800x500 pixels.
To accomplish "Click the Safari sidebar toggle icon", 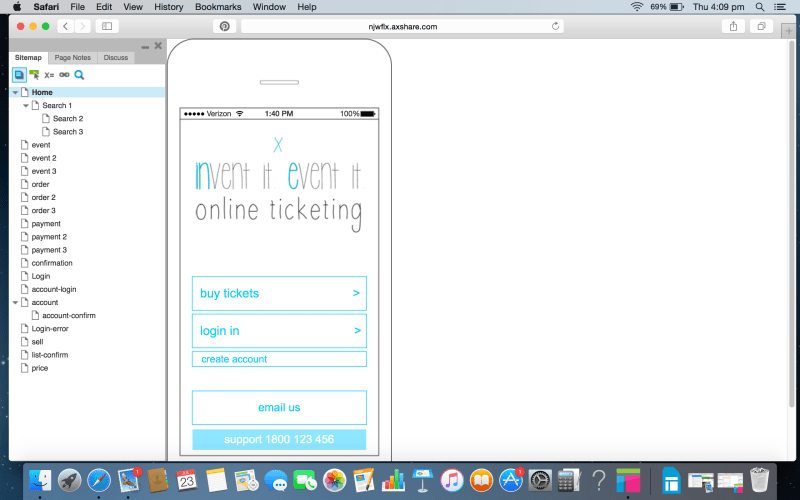I will 107,26.
